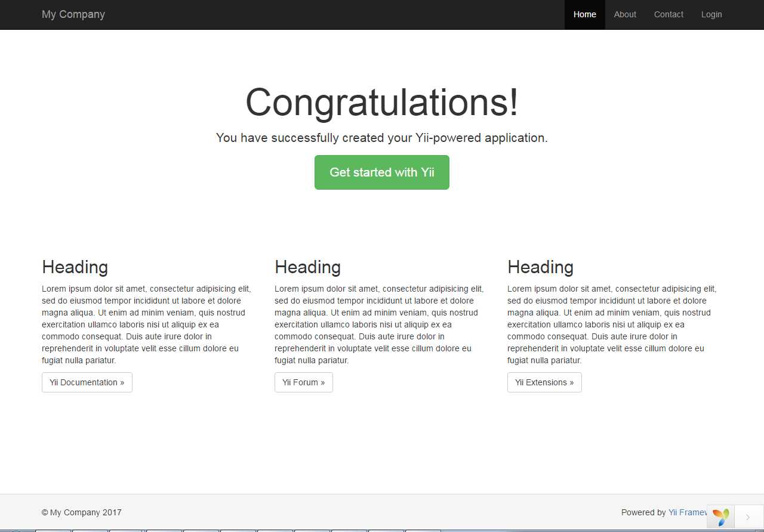Expand the Yii debug toolbar chevron arrow
The height and width of the screenshot is (532, 764).
coord(748,517)
